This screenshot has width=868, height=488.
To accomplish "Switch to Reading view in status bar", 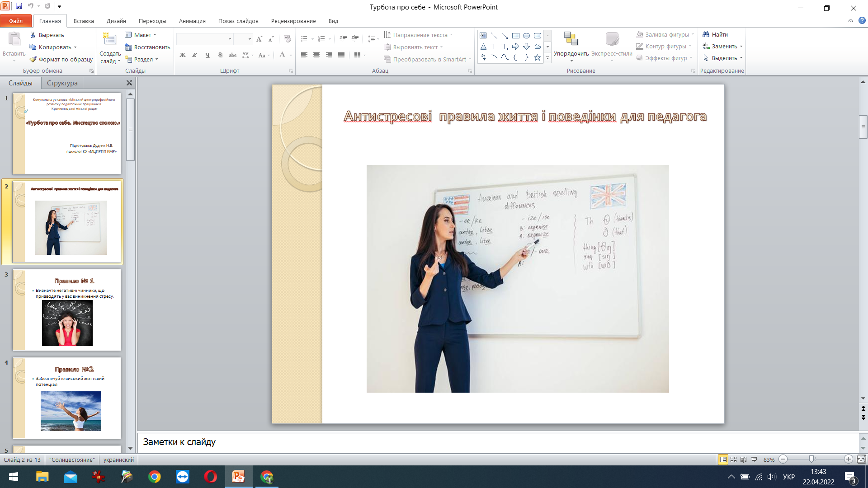I will [744, 460].
